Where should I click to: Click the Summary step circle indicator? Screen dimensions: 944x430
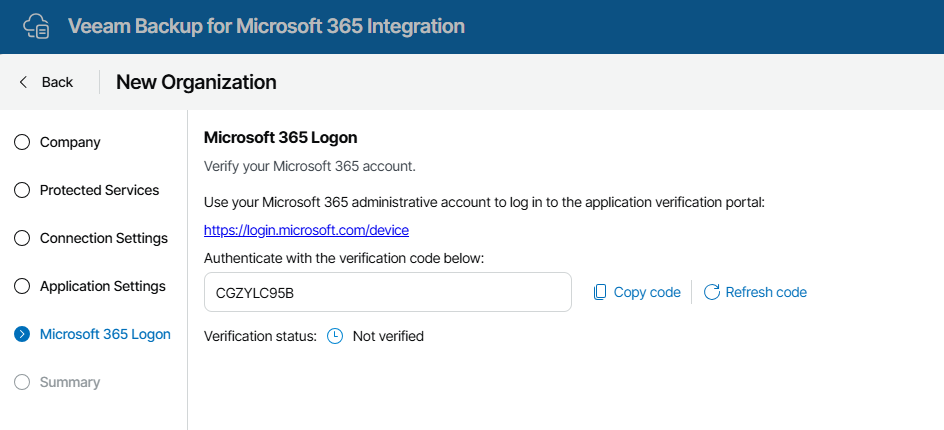pyautogui.click(x=22, y=382)
